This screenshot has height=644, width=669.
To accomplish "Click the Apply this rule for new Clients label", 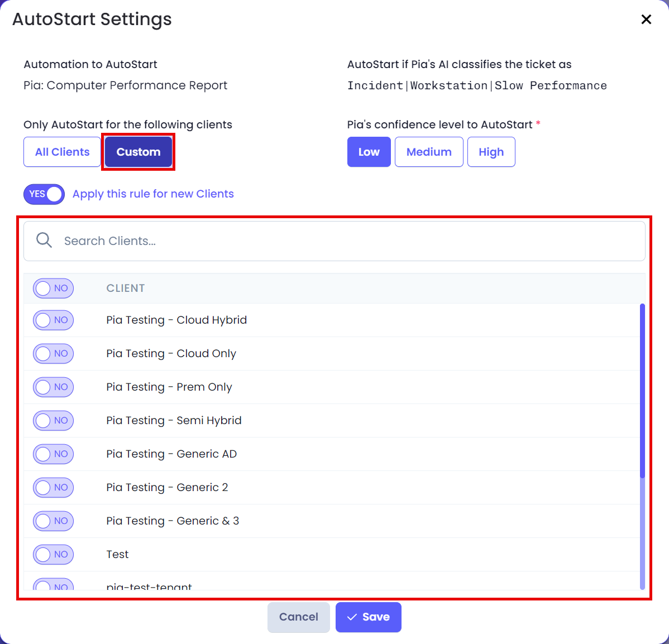I will click(153, 194).
